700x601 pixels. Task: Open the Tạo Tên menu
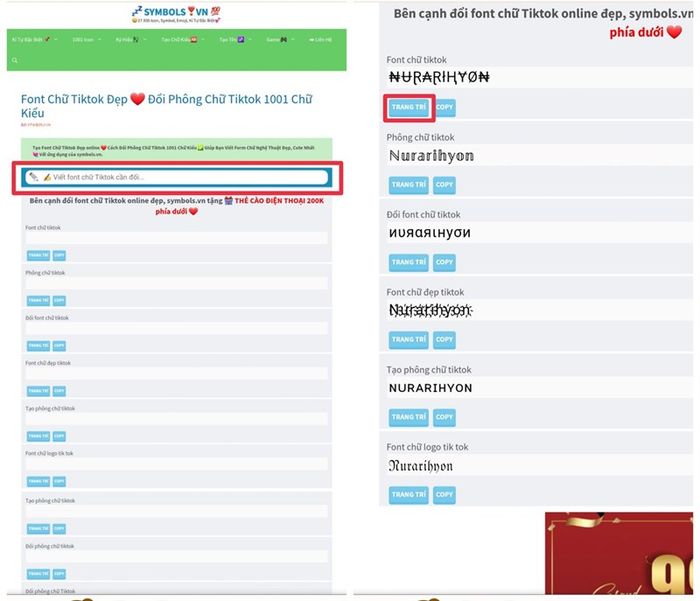(232, 40)
